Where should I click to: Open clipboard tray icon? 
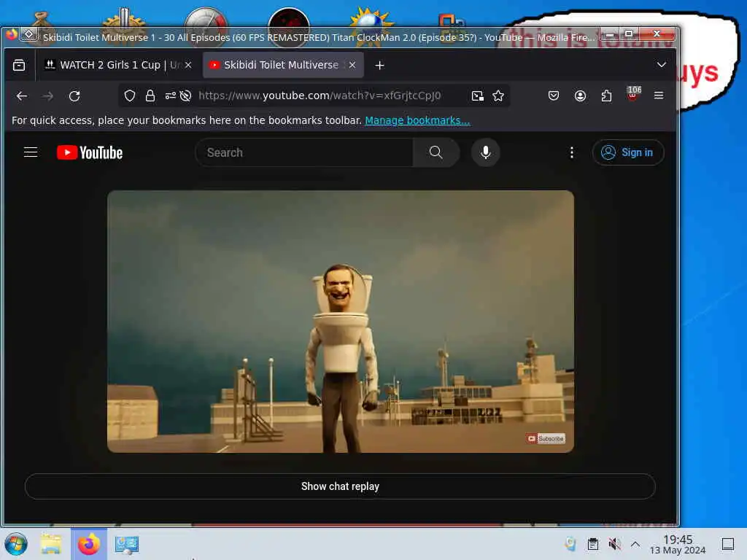[x=592, y=544]
